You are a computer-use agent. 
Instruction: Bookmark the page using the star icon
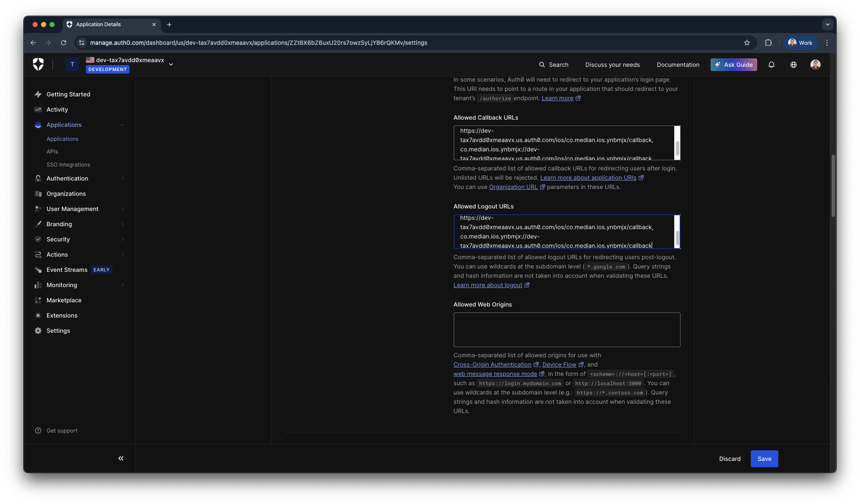(747, 43)
